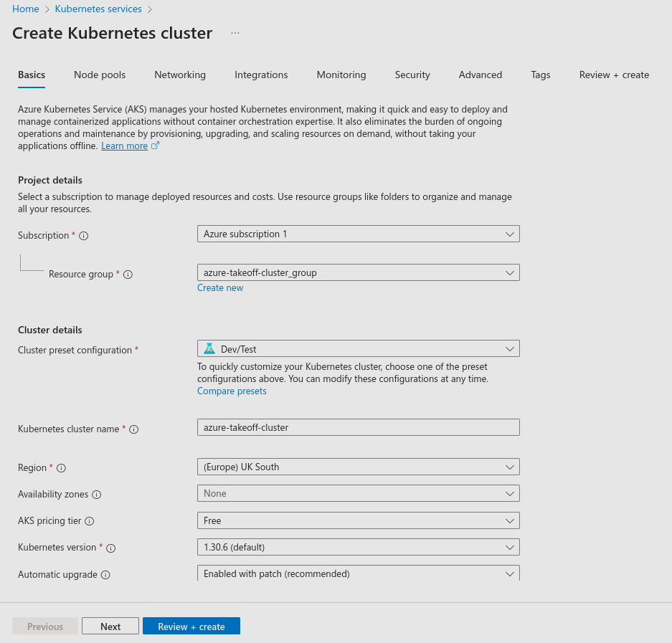Open the Subscription info tooltip icon
Viewport: 672px width, 643px height.
[83, 235]
